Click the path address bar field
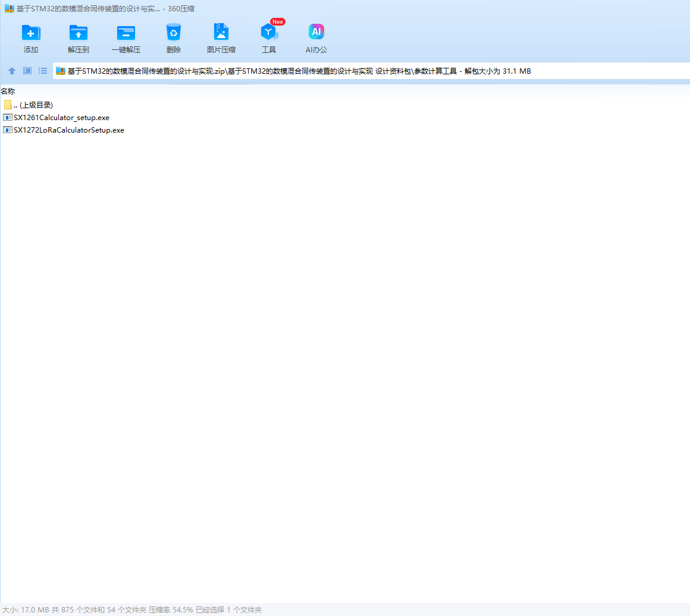Screen dimensions: 690x616 pos(371,71)
